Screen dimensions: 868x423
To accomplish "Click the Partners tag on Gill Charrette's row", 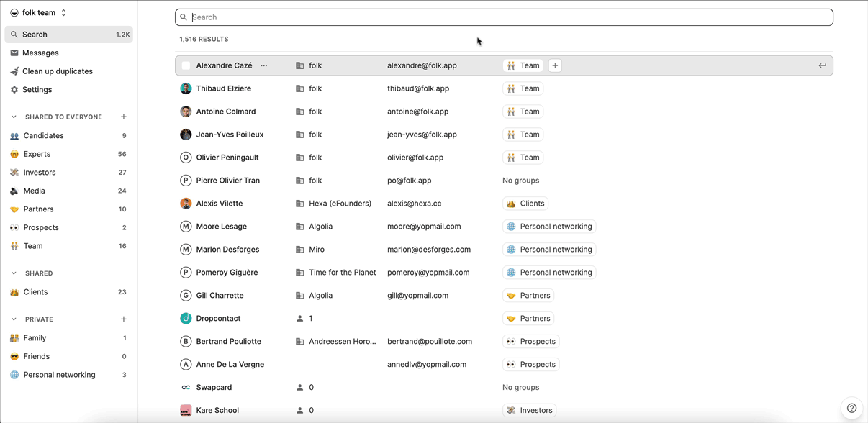I will (x=528, y=296).
